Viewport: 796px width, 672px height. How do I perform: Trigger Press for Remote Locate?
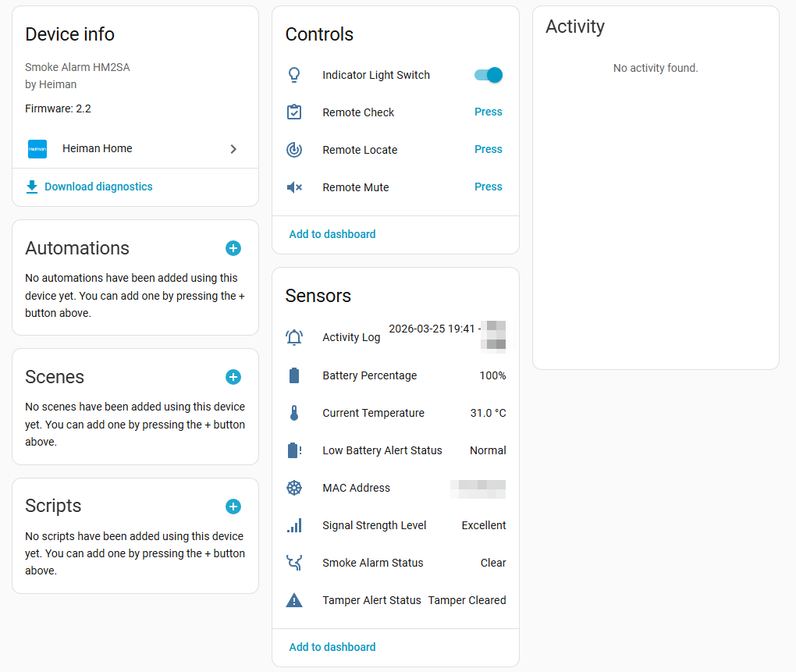(489, 149)
